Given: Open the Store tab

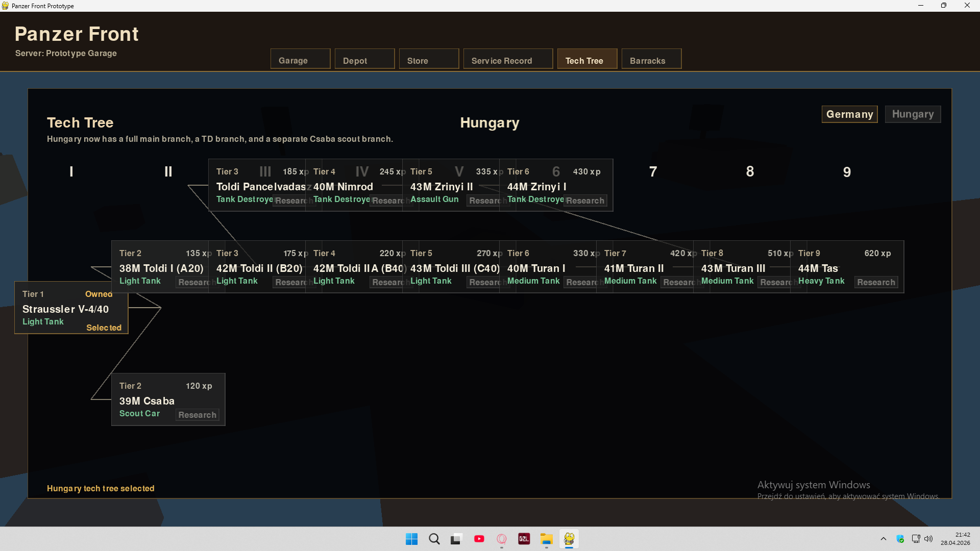Looking at the screenshot, I should (429, 60).
